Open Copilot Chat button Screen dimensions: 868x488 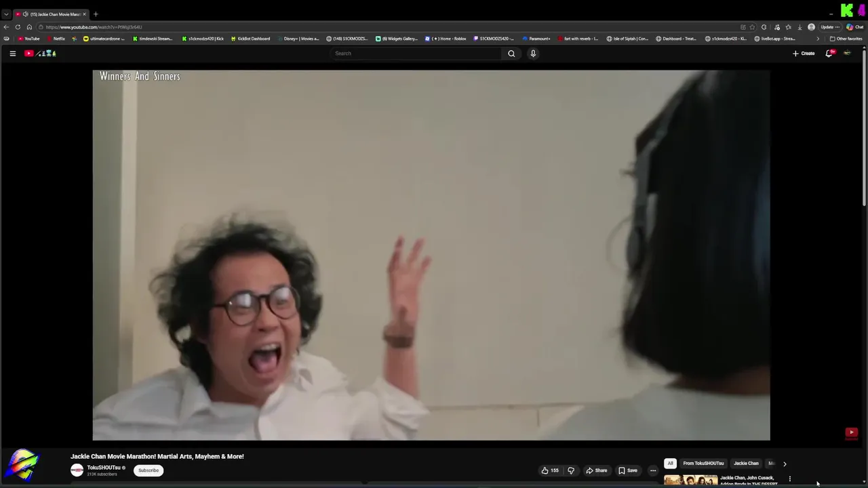tap(854, 27)
